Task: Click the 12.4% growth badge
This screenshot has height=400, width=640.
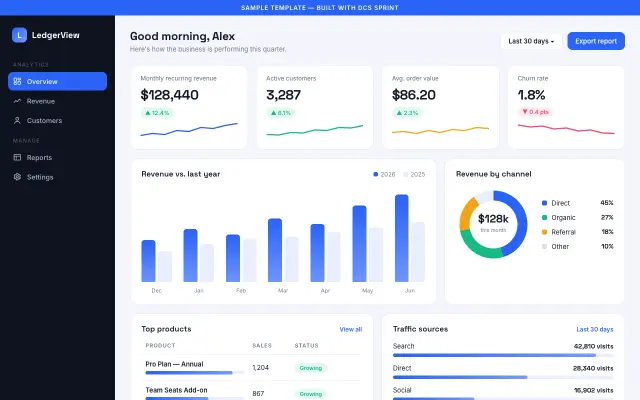Action: (x=157, y=113)
